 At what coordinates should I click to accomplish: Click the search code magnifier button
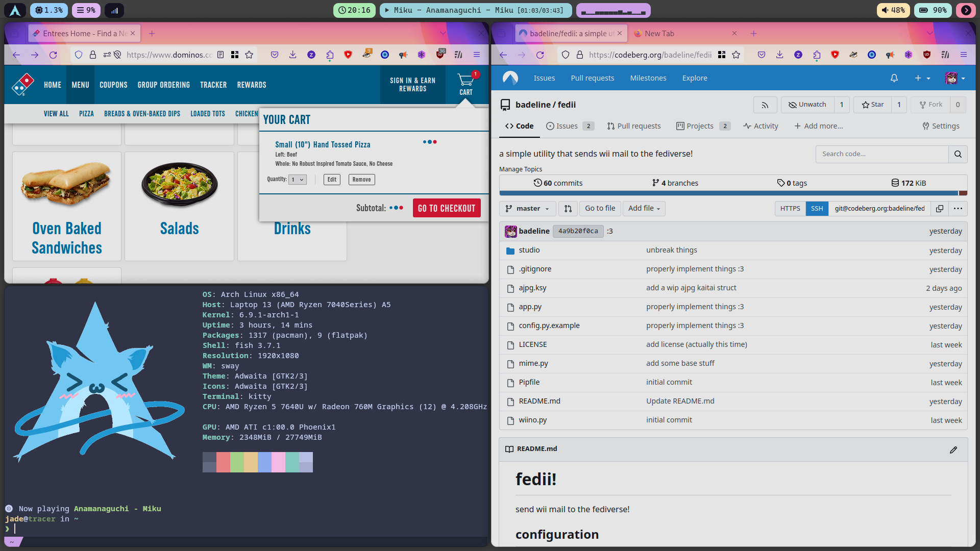[x=958, y=154]
